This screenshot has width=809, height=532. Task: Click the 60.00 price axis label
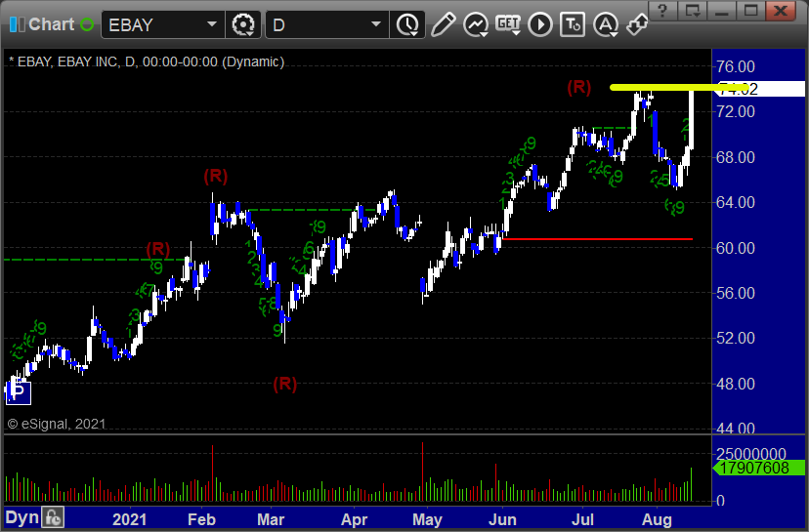(735, 248)
